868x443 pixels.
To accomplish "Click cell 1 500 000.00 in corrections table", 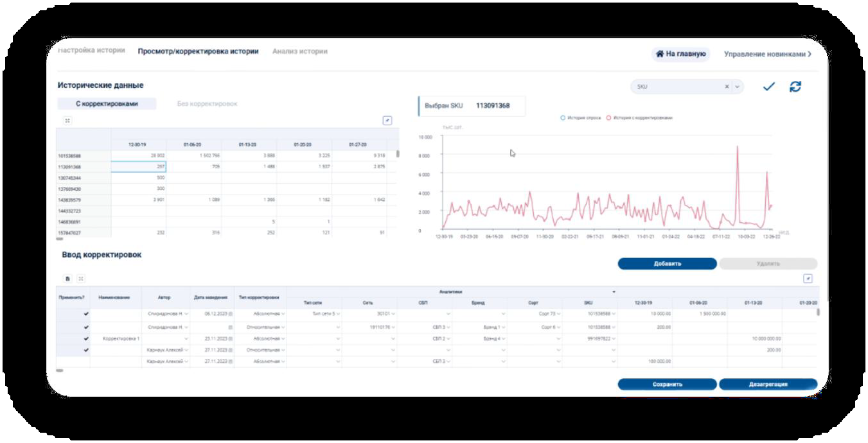I will pos(700,314).
